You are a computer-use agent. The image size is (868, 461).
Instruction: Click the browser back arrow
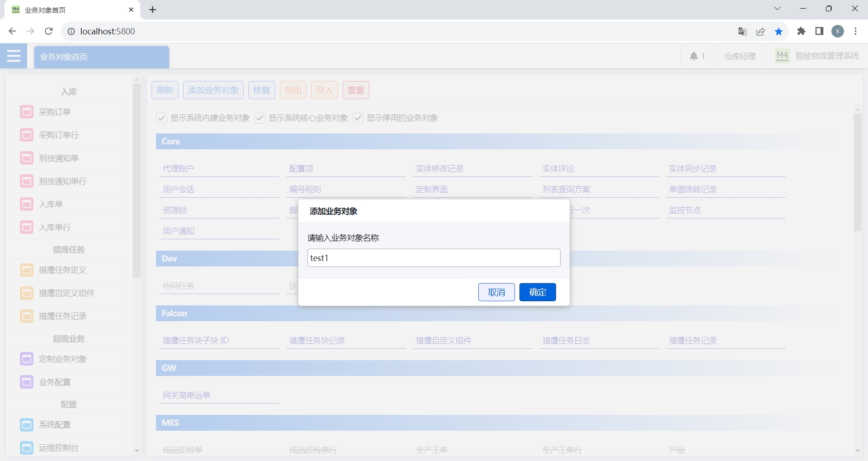click(x=13, y=31)
